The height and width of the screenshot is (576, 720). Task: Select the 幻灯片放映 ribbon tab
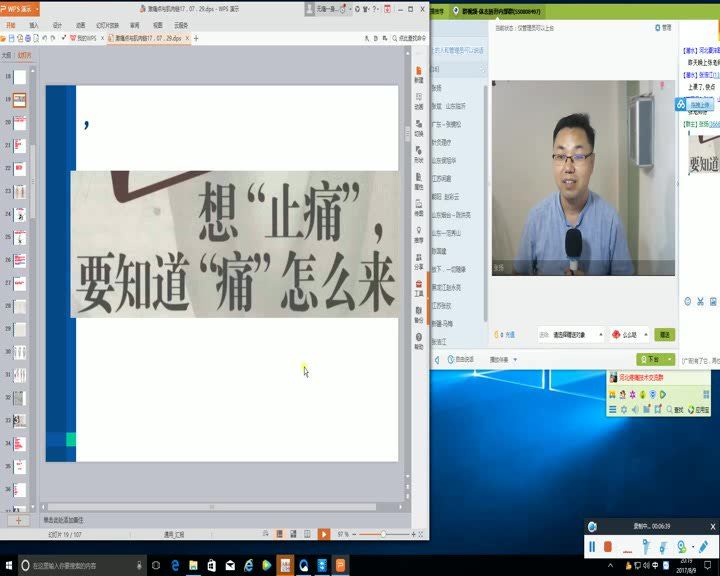pos(107,25)
